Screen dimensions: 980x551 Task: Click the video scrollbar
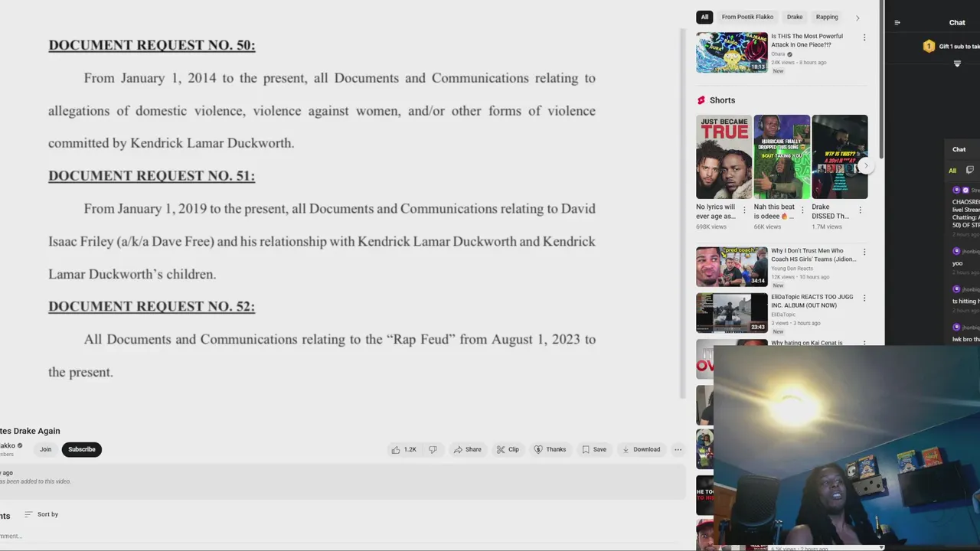tap(683, 213)
